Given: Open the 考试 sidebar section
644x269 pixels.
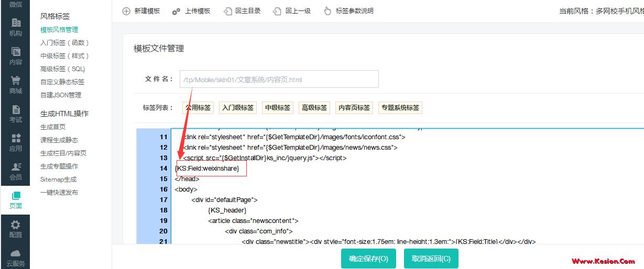Looking at the screenshot, I should click(15, 114).
